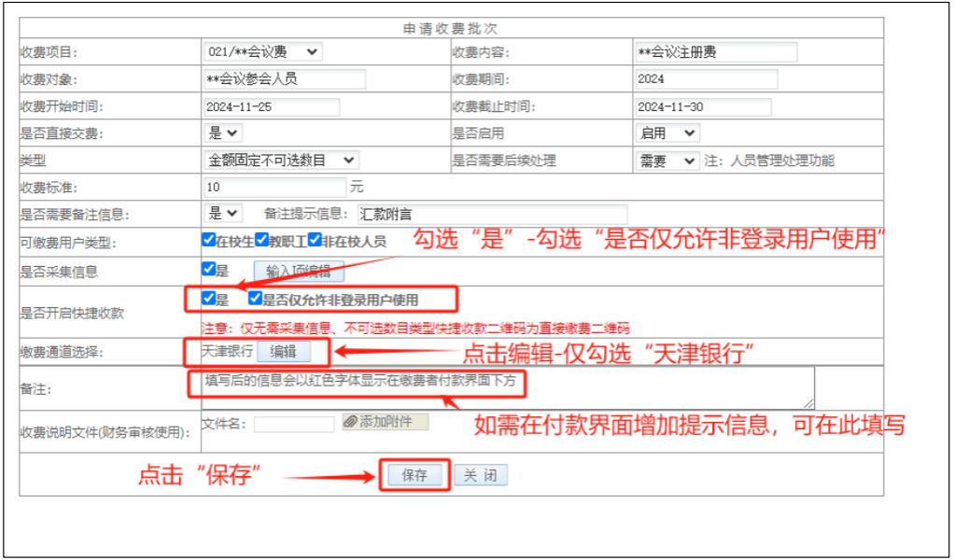
Task: Expand the 是否直接交费 dropdown
Action: [222, 133]
